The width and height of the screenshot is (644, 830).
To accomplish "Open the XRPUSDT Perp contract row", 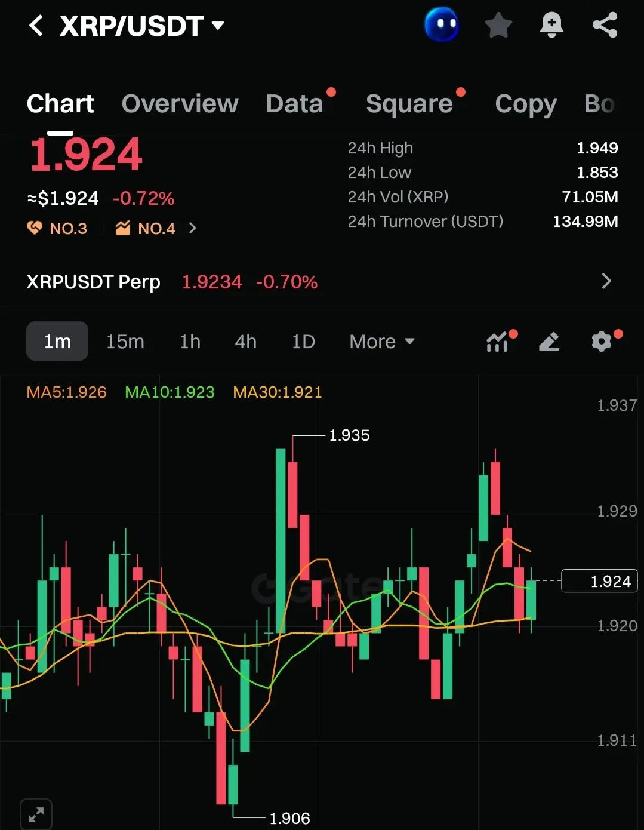I will 322,281.
